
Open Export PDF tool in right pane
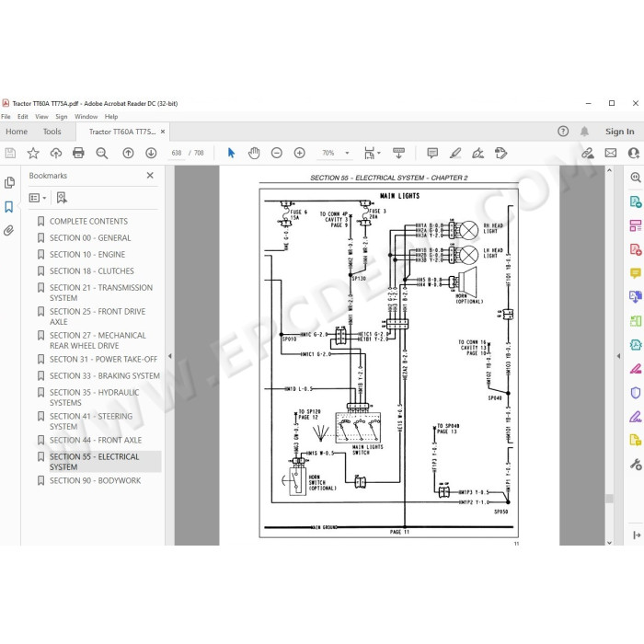(x=636, y=201)
